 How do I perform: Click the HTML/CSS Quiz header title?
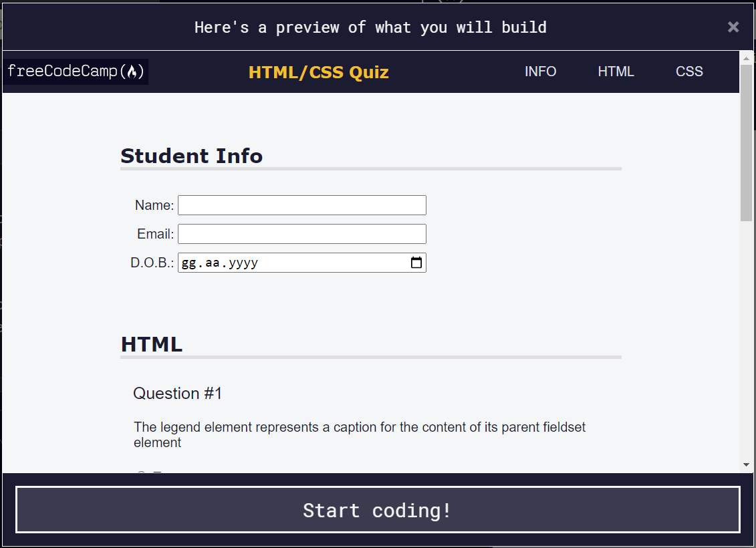tap(319, 72)
